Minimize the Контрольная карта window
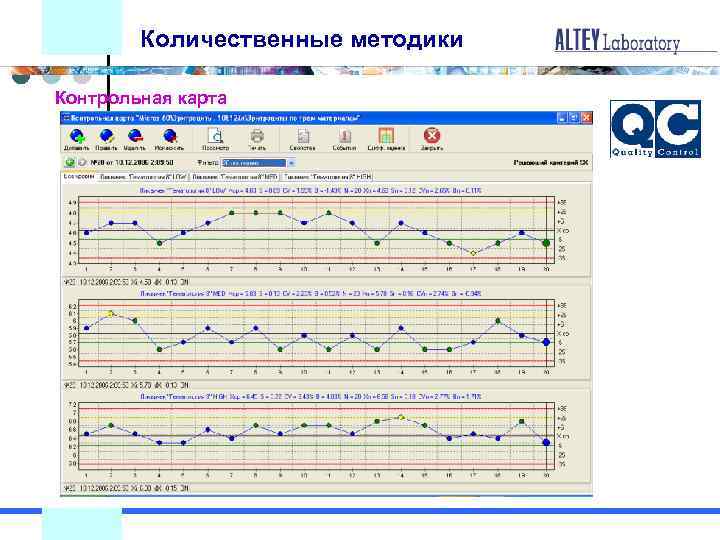Image resolution: width=720 pixels, height=540 pixels. 562,118
